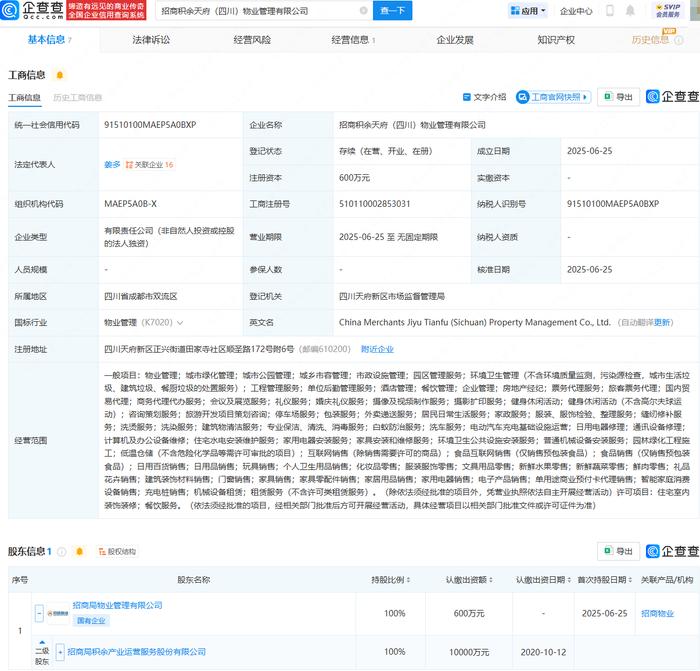Viewport: 700px width, 671px height.
Task: Click info icon beside 股东信息 1
Action: (x=62, y=552)
